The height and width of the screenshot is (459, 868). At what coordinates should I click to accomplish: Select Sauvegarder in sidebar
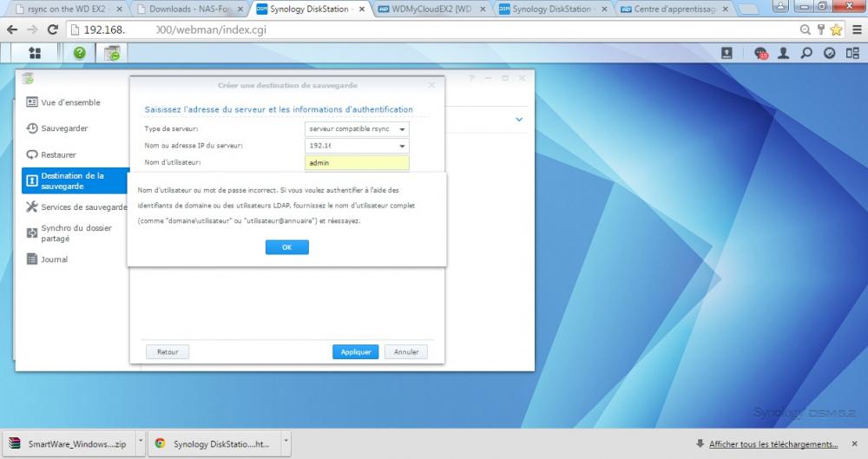[x=64, y=128]
